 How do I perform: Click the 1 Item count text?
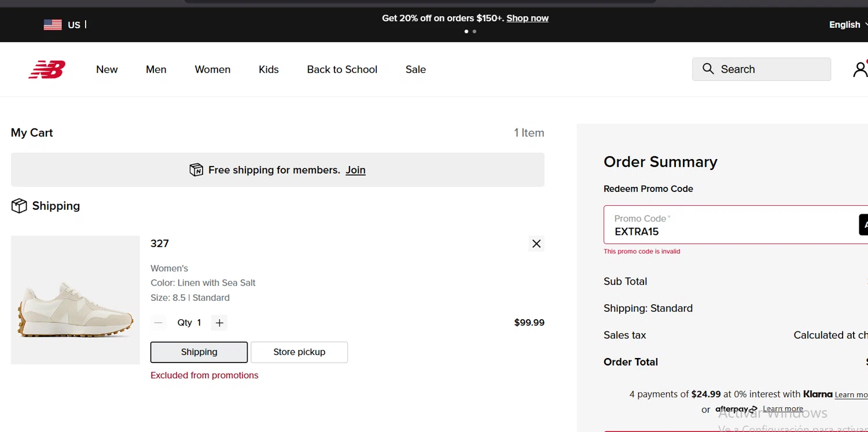point(529,133)
